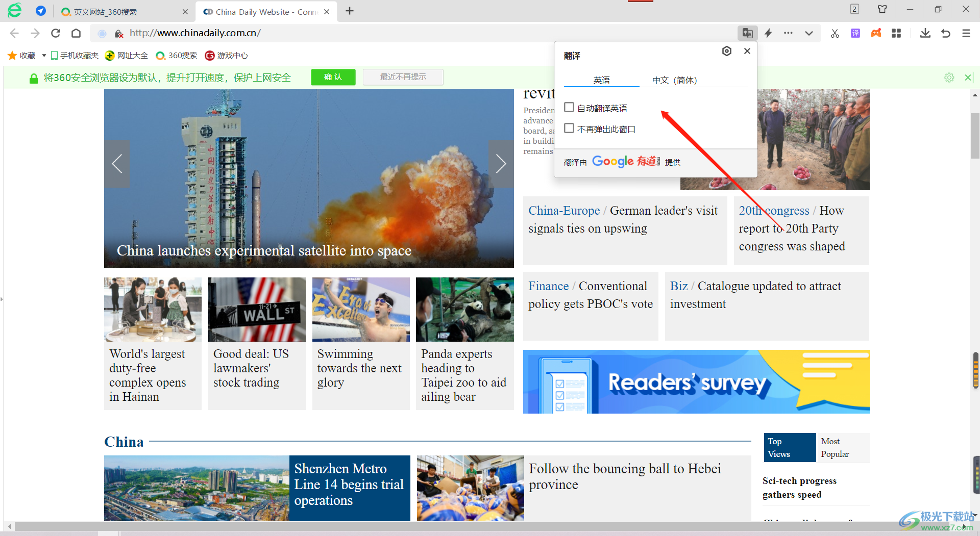Select the 中文（简体）language tab
Image resolution: width=980 pixels, height=536 pixels.
(674, 80)
